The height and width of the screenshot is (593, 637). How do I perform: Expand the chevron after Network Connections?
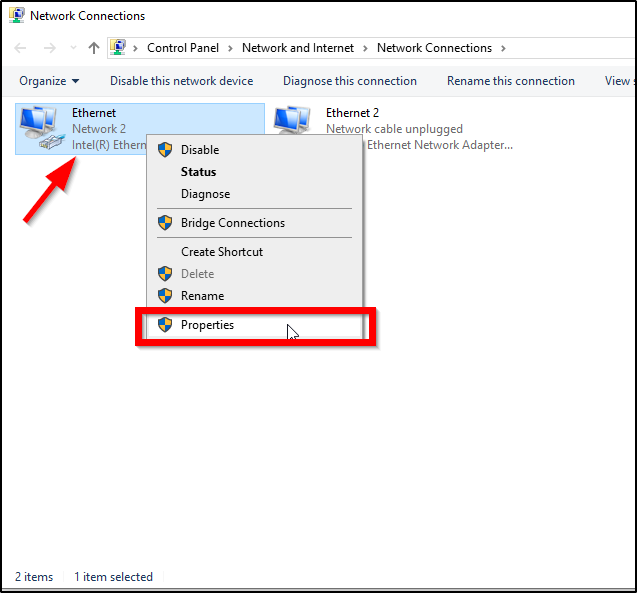point(503,48)
